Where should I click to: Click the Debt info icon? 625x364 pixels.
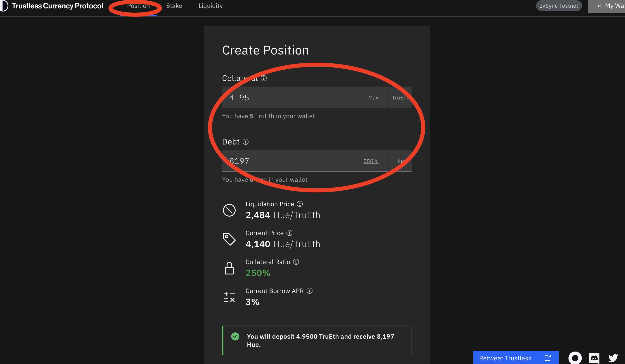[245, 142]
